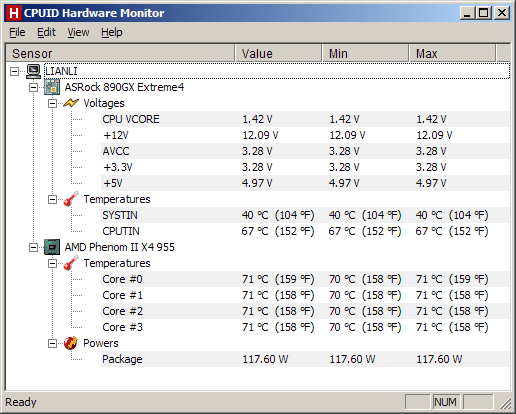The image size is (516, 414).
Task: Collapse the Powers group
Action: point(52,343)
